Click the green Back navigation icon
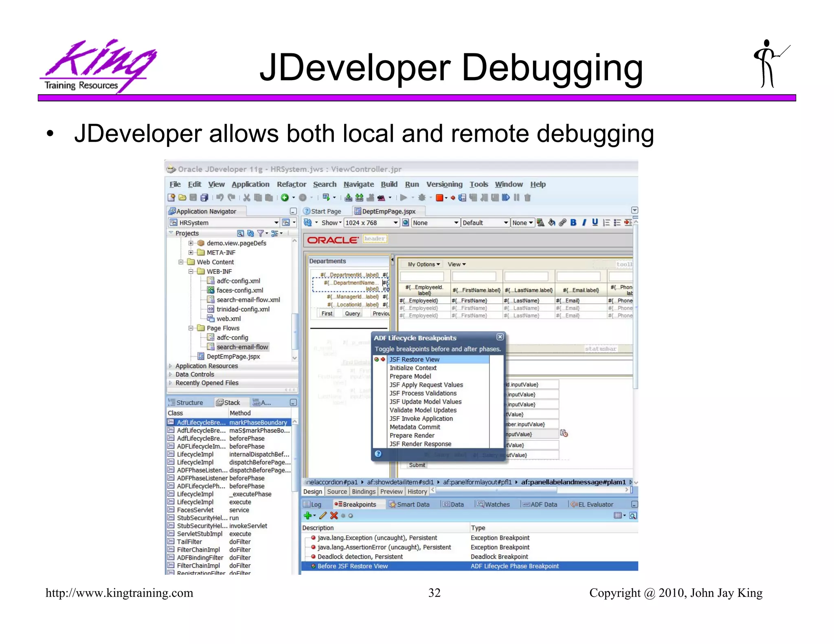This screenshot has width=834, height=644. pos(285,197)
